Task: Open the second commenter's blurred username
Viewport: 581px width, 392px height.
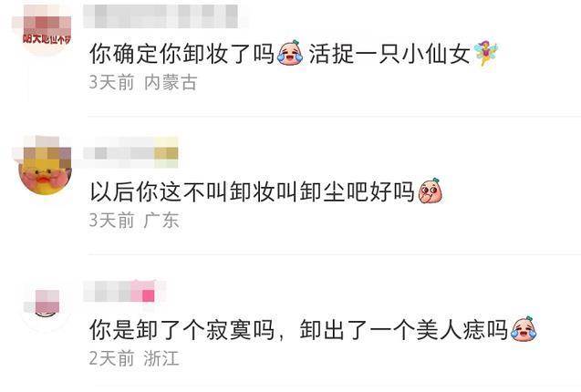Action: pos(130,153)
